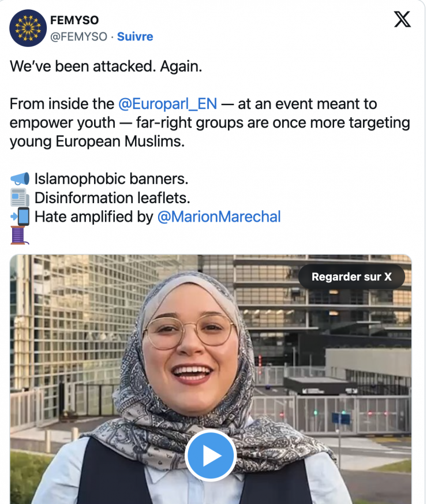This screenshot has height=504, width=427.
Task: Click the megaphone emoji
Action: 20,179
